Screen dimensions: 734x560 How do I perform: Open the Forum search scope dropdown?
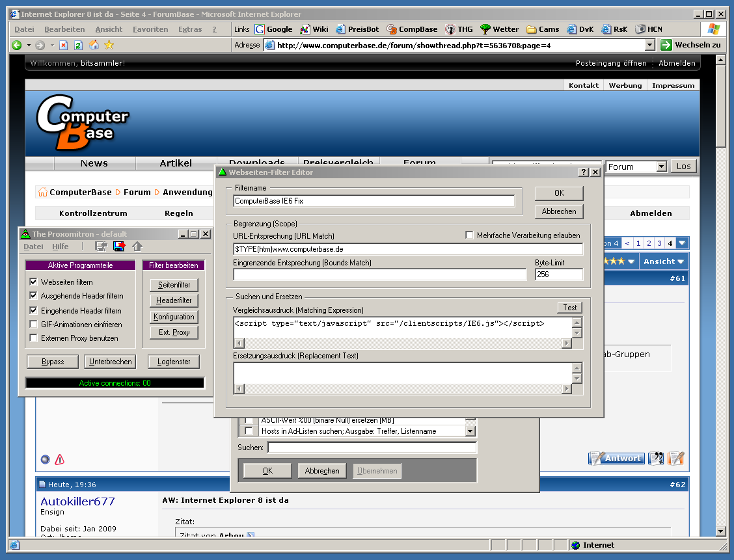(x=662, y=167)
